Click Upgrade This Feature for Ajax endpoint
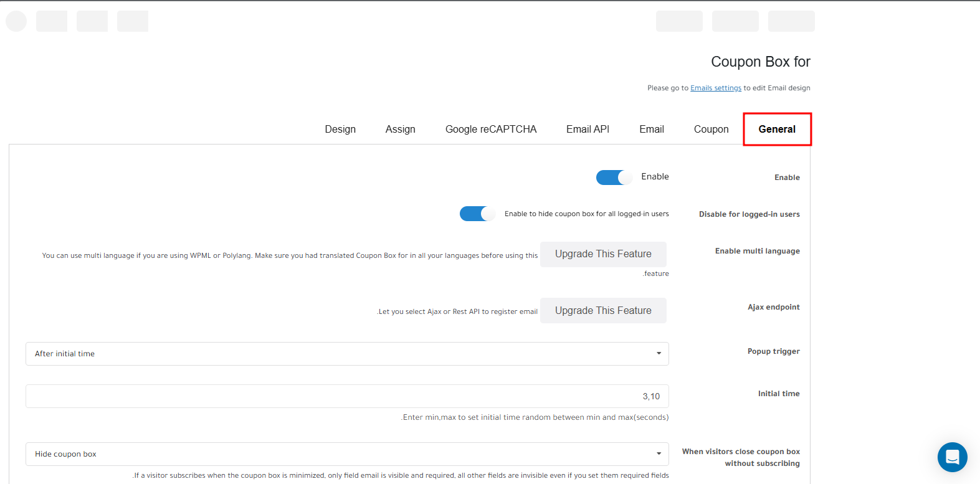Image resolution: width=980 pixels, height=484 pixels. coord(603,311)
